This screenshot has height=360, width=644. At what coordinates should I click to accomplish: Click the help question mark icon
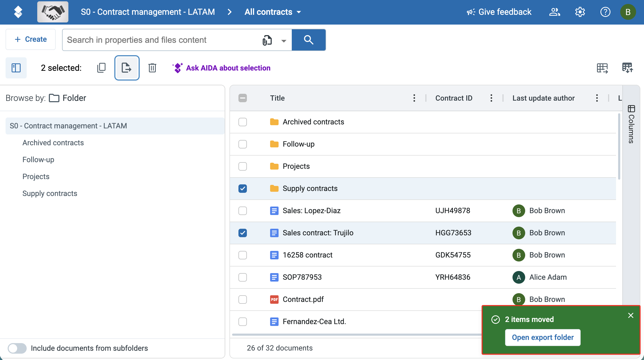(605, 12)
